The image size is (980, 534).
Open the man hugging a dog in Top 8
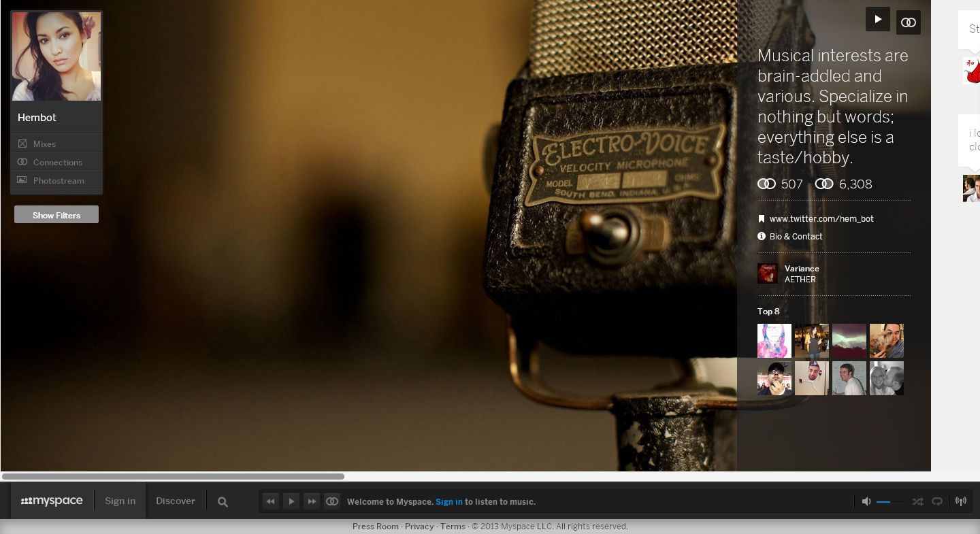coord(887,341)
